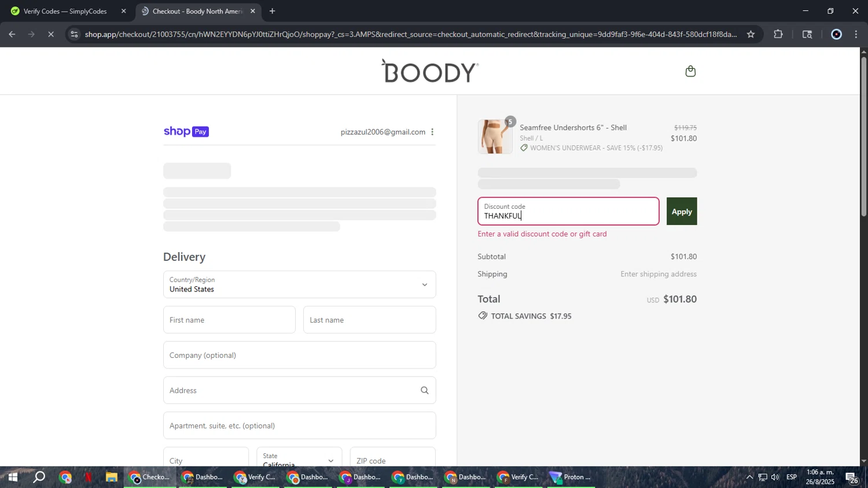Viewport: 868px width, 488px height.
Task: Click the BOODY store logo
Action: coord(430,71)
